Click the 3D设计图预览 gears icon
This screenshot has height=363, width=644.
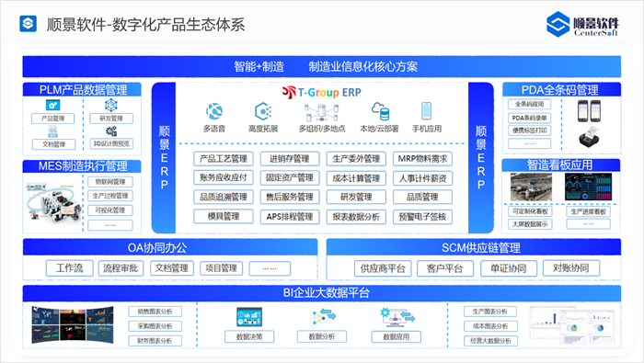[111, 131]
